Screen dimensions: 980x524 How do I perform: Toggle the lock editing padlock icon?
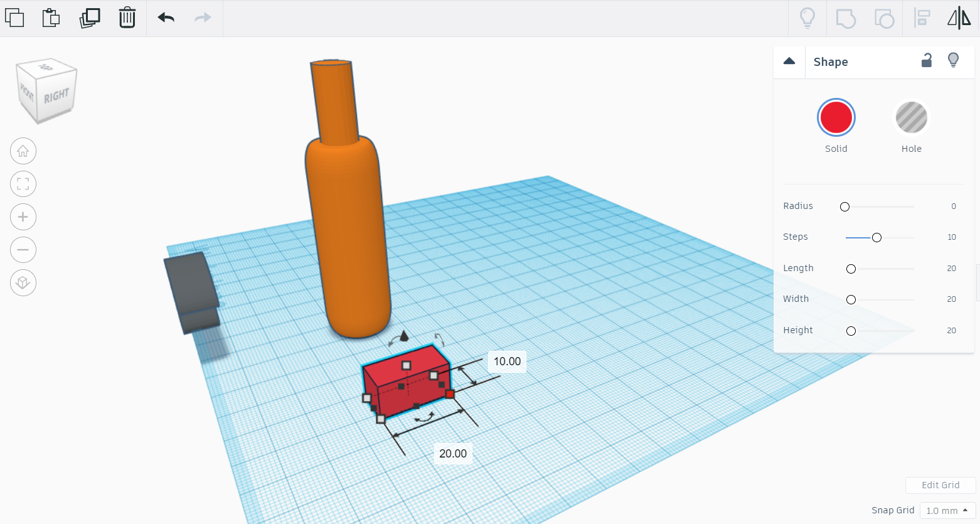[x=927, y=60]
